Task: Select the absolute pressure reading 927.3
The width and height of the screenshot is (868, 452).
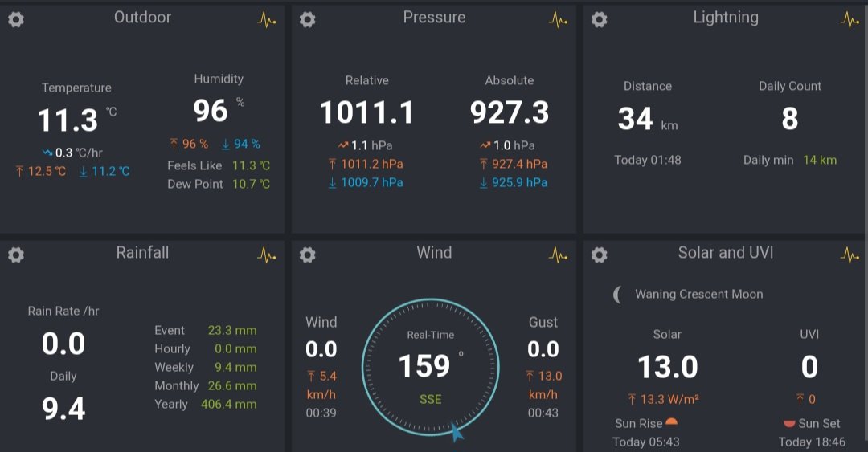Action: (510, 112)
